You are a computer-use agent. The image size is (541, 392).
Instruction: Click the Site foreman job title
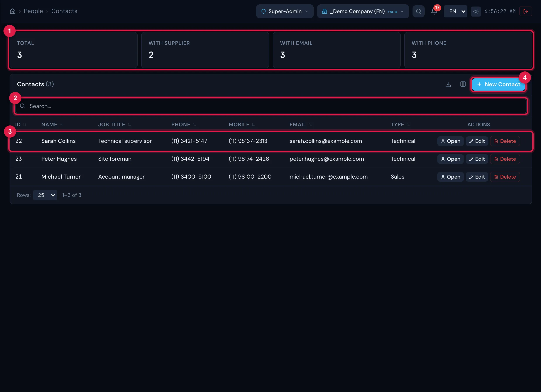[x=115, y=159]
